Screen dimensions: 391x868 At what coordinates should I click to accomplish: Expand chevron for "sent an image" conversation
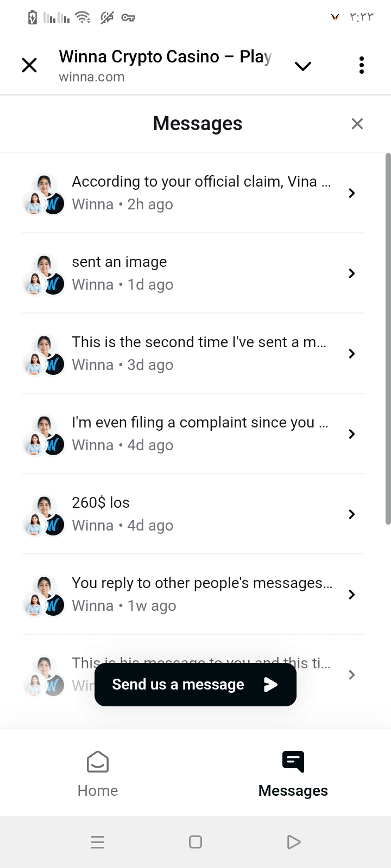coord(352,273)
